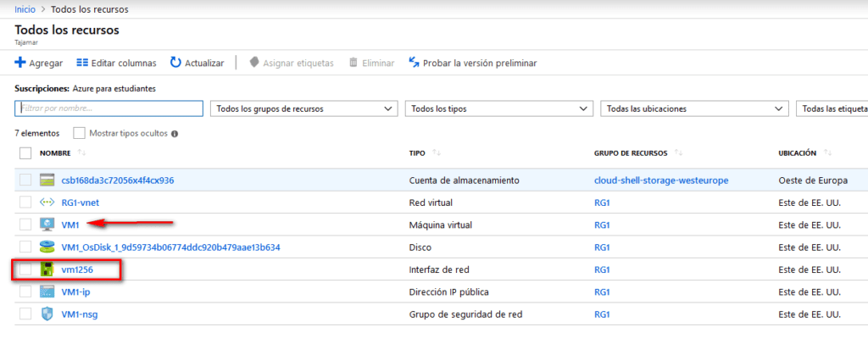The image size is (868, 344).
Task: Open the VM1-nsg resource link
Action: [x=80, y=314]
